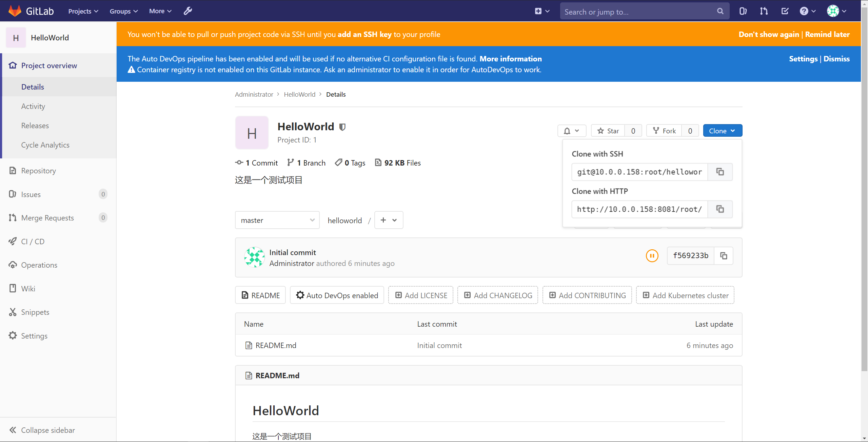Click the HTTP clone URL field

[639, 209]
